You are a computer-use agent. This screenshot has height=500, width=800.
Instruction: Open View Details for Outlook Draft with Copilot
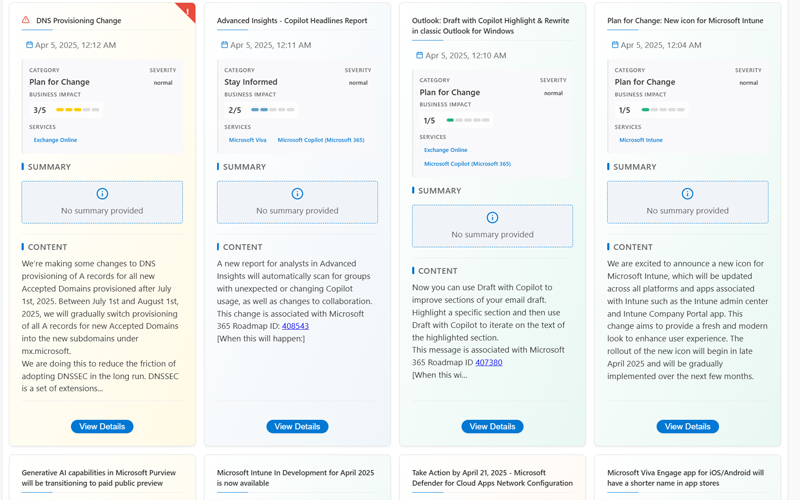pyautogui.click(x=492, y=426)
